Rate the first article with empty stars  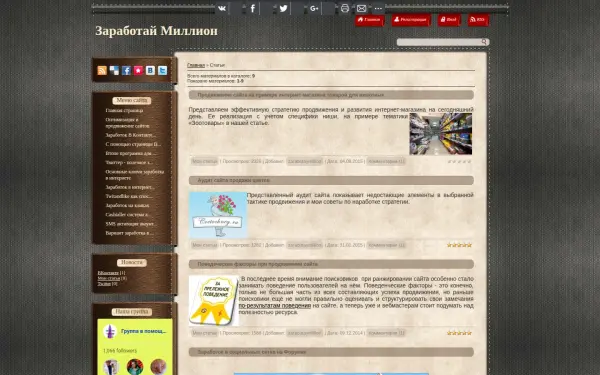point(459,161)
